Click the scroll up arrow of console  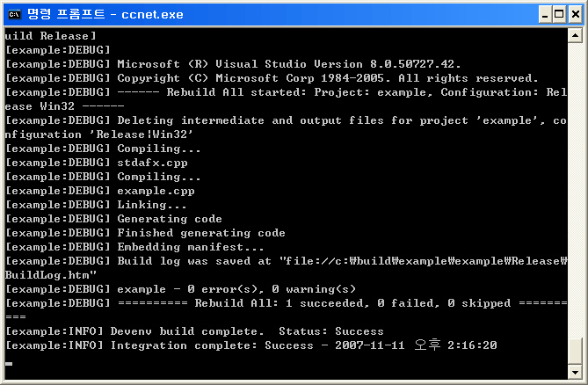(574, 36)
